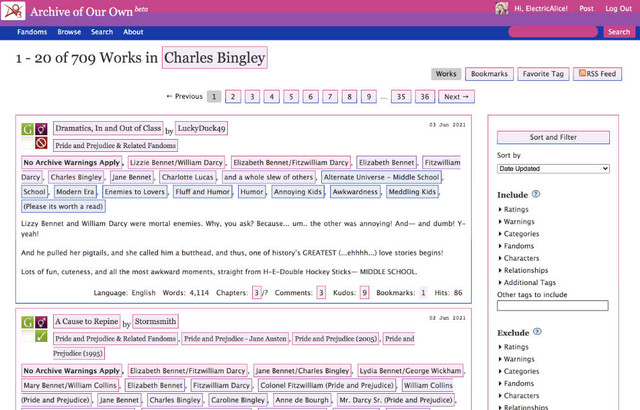
Task: Expand Include Relationships filter
Action: (523, 270)
